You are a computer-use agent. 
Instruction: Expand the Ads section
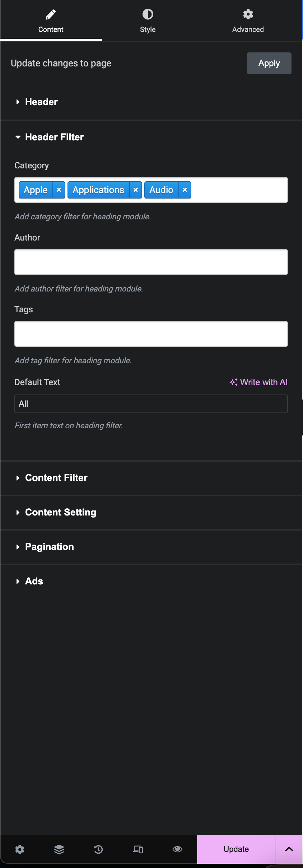tap(34, 581)
